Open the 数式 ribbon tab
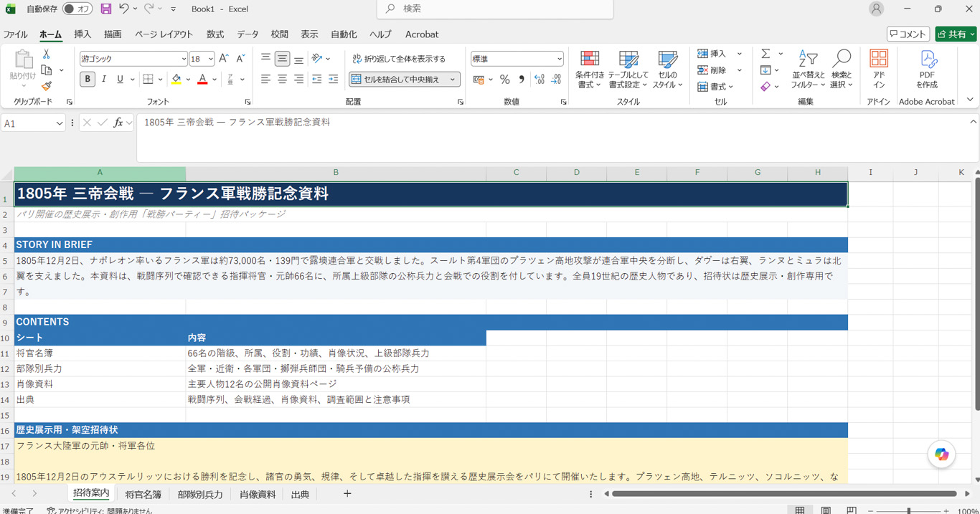 [215, 34]
